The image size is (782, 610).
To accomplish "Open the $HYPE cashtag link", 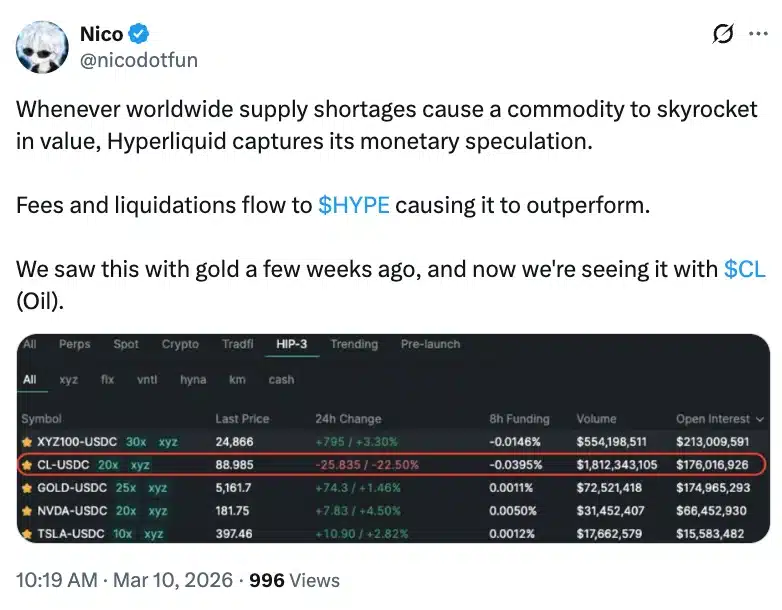I will (353, 206).
